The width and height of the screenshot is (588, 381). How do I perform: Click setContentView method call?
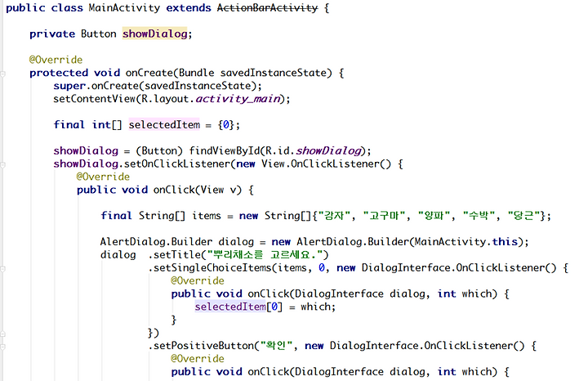[94, 99]
